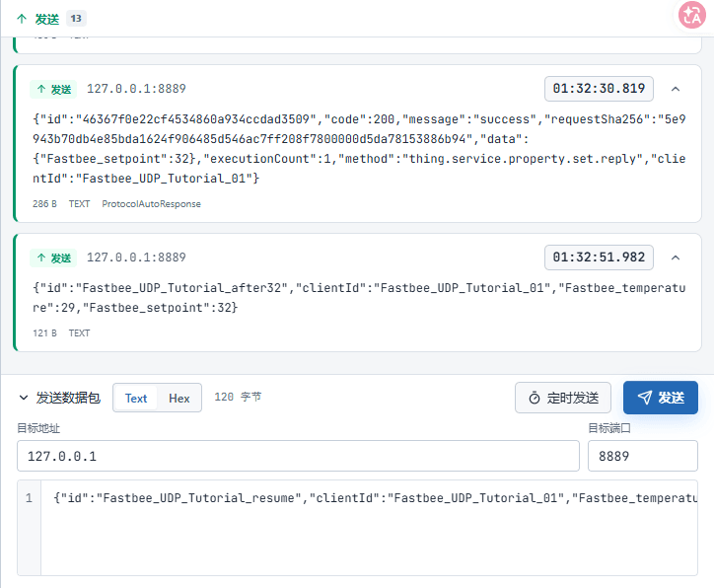The height and width of the screenshot is (588, 714).
Task: Click the 286 B size label
Action: (44, 204)
